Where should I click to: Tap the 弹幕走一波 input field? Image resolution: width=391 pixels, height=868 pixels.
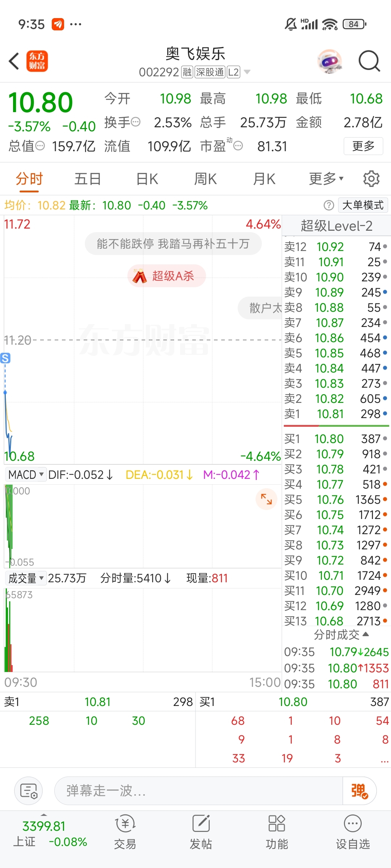[x=198, y=791]
